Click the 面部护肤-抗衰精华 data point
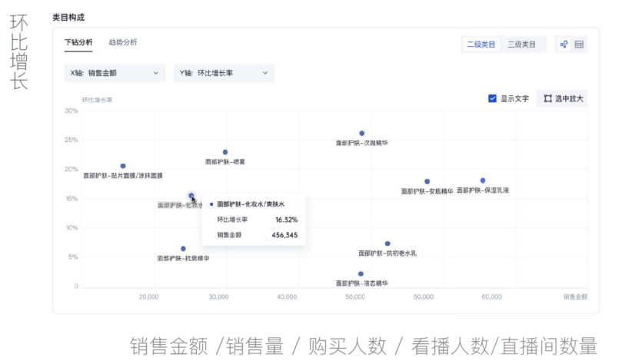The width and height of the screenshot is (632, 364). tap(183, 249)
